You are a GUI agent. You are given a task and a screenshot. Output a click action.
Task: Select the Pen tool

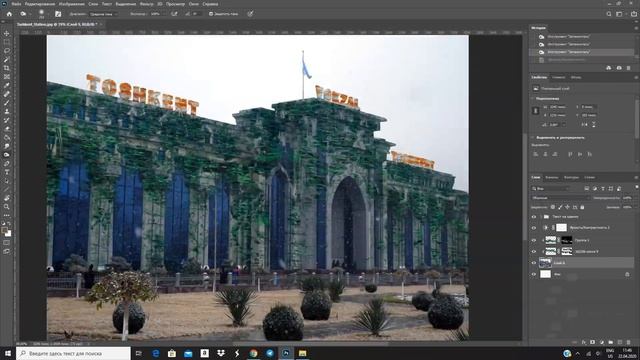(x=7, y=163)
